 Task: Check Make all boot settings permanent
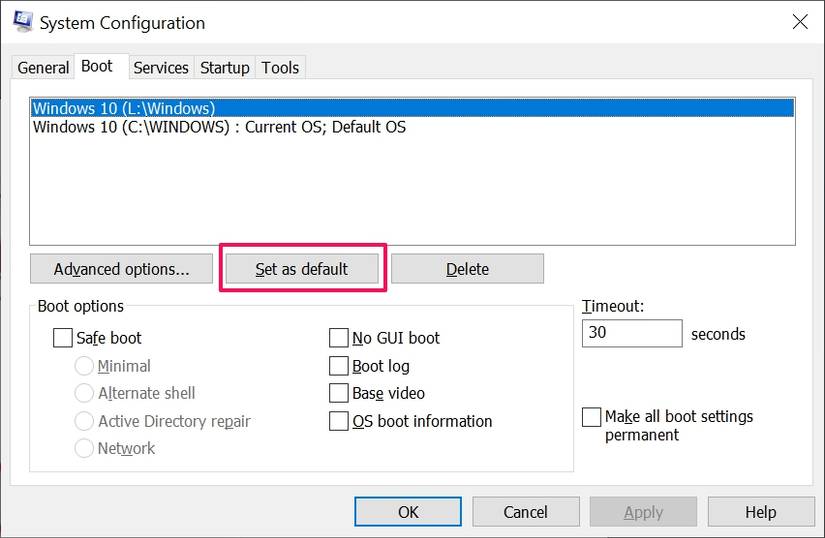coord(592,417)
